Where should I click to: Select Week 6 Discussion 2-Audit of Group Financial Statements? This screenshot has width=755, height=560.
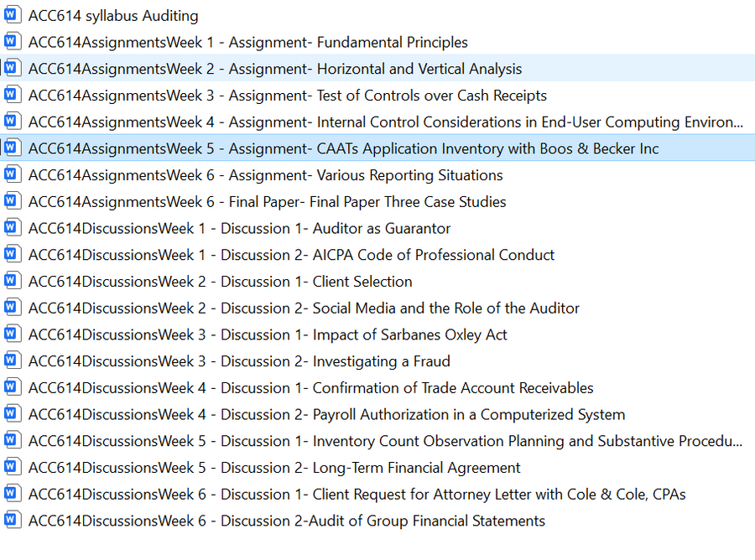pyautogui.click(x=287, y=521)
